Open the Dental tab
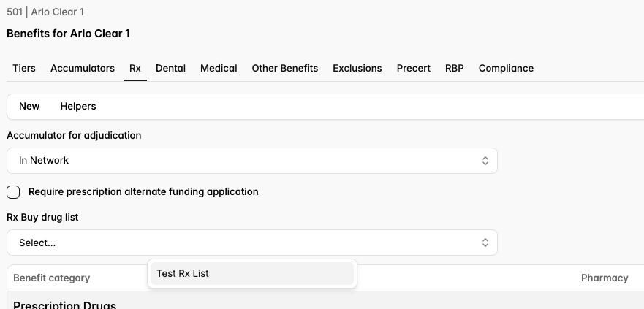644x309 pixels. coord(170,68)
